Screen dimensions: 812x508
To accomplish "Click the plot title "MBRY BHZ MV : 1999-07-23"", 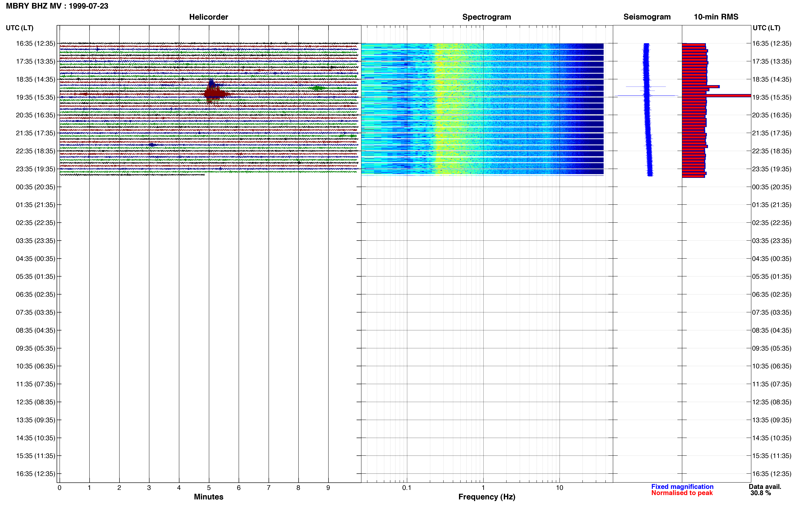I will 57,6.
